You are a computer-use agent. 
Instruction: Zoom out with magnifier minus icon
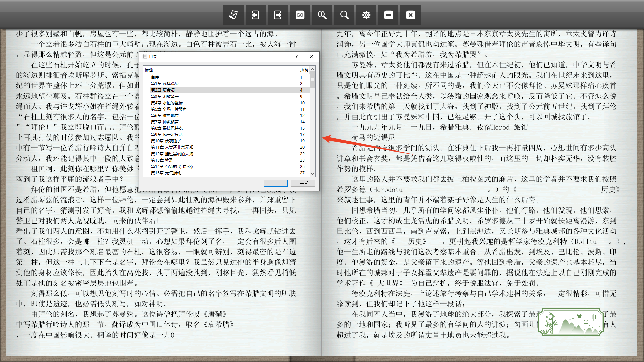[344, 15]
